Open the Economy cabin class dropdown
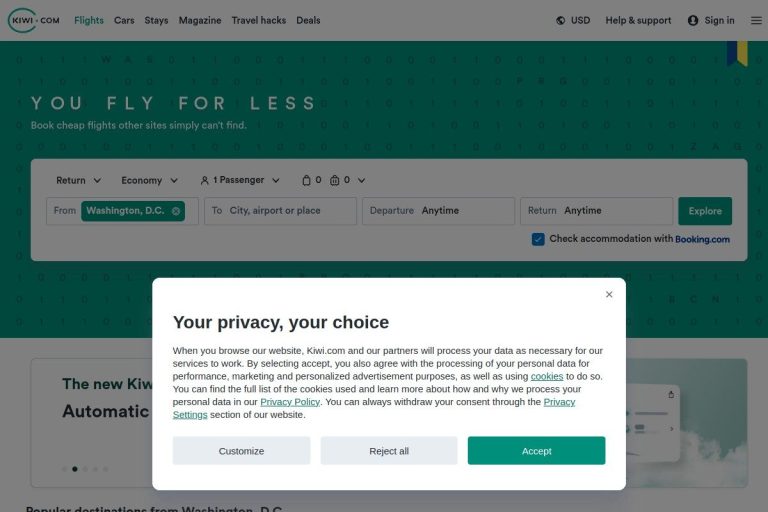 149,181
